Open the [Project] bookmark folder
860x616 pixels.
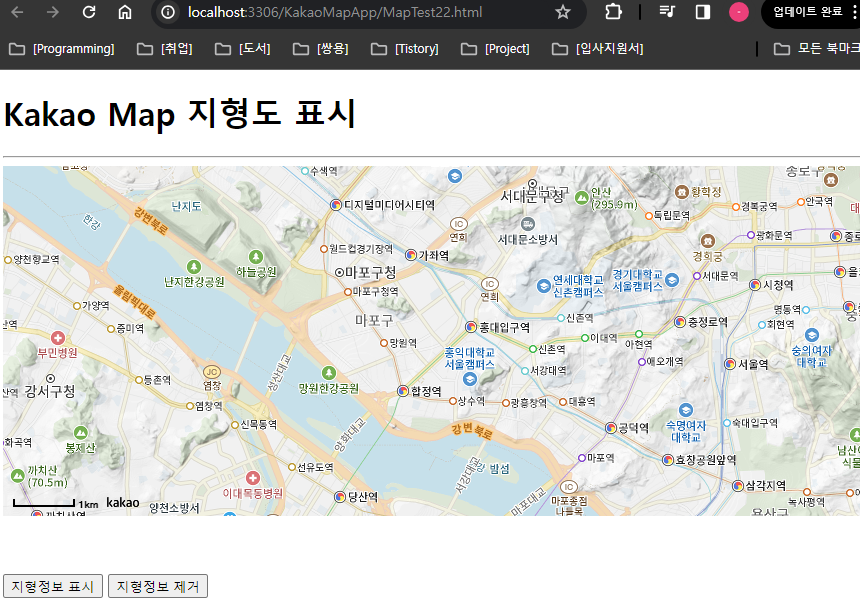tap(495, 49)
